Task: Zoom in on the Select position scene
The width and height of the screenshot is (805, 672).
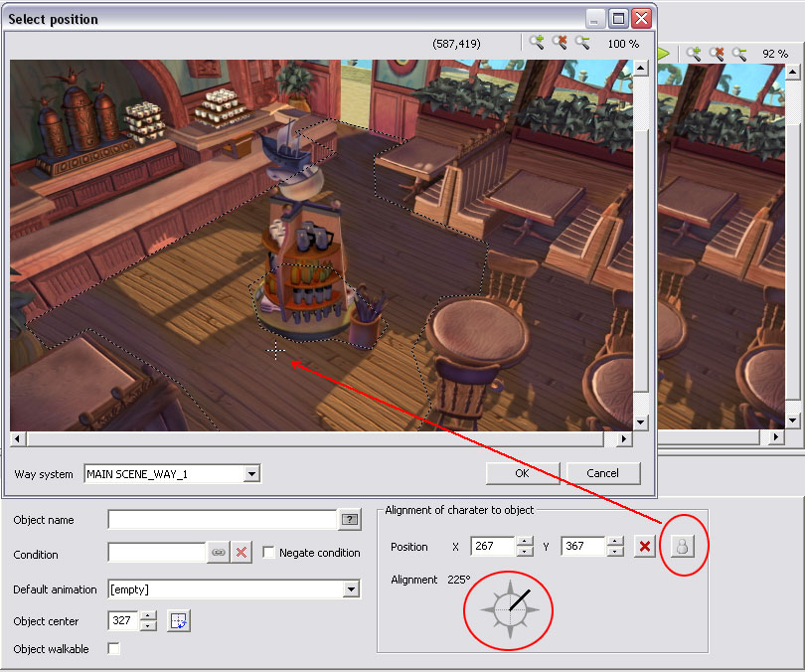Action: point(537,43)
